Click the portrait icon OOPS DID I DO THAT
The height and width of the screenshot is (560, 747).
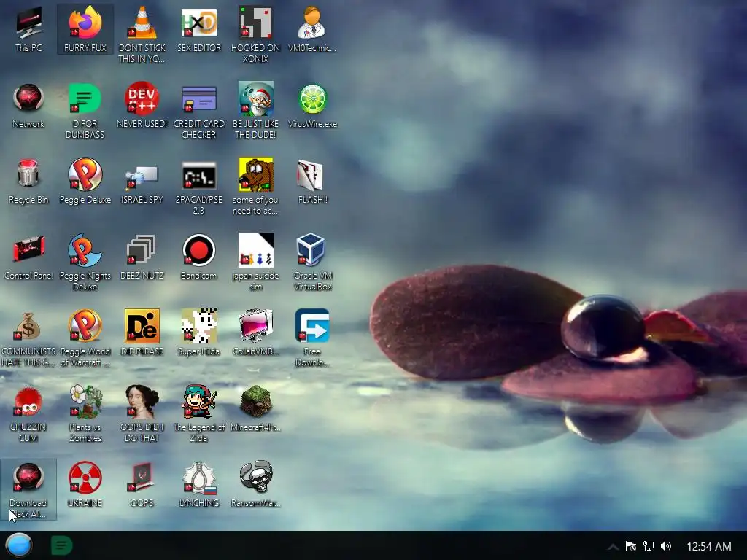pyautogui.click(x=142, y=402)
